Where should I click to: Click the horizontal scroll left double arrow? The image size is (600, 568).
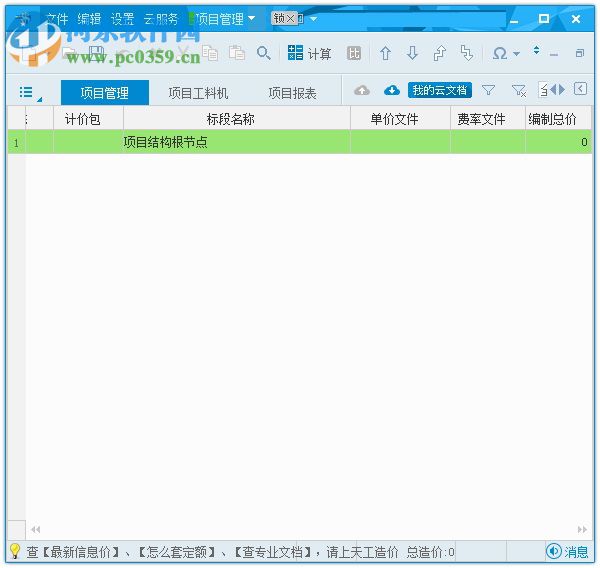point(36,529)
